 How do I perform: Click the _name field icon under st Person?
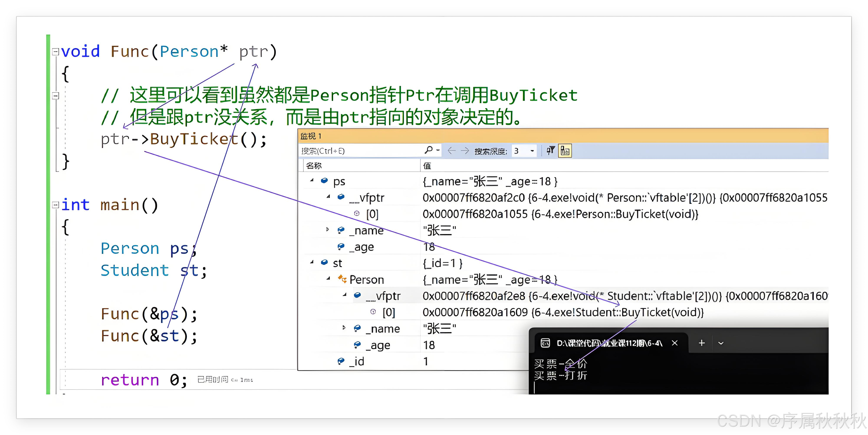(358, 328)
